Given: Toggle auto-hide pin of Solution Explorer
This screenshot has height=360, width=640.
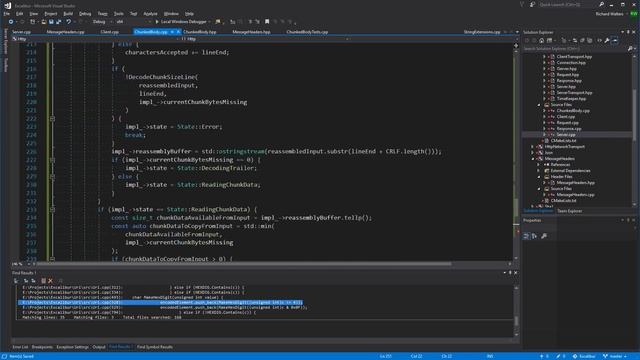Looking at the screenshot, I should pos(628,32).
